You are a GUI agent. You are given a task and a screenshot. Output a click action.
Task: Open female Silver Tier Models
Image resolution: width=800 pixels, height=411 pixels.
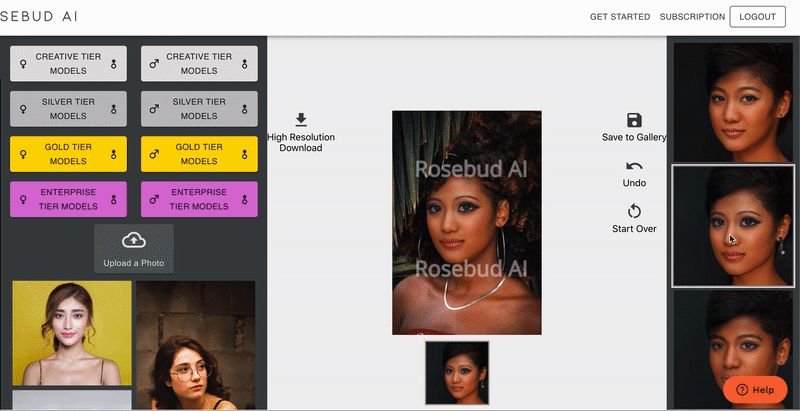[x=68, y=109]
